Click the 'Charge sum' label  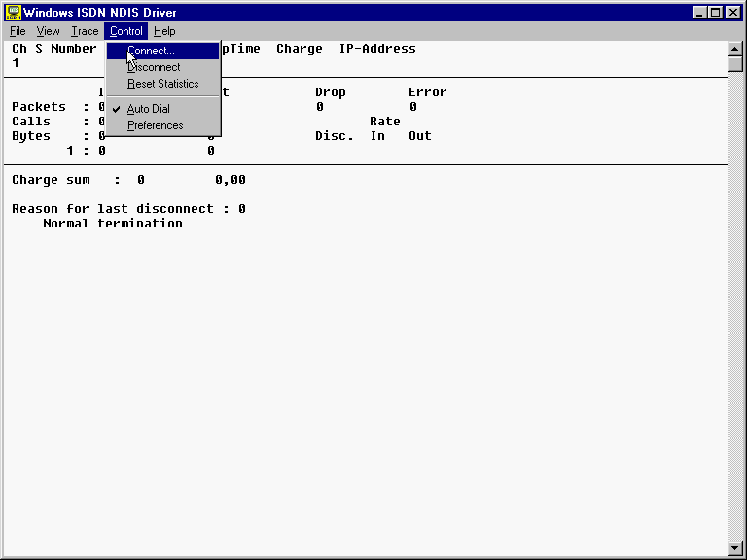pos(51,180)
